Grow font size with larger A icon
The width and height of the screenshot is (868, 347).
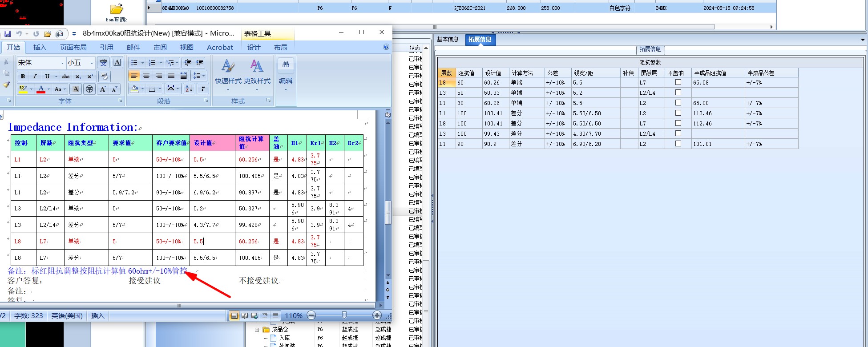[103, 89]
